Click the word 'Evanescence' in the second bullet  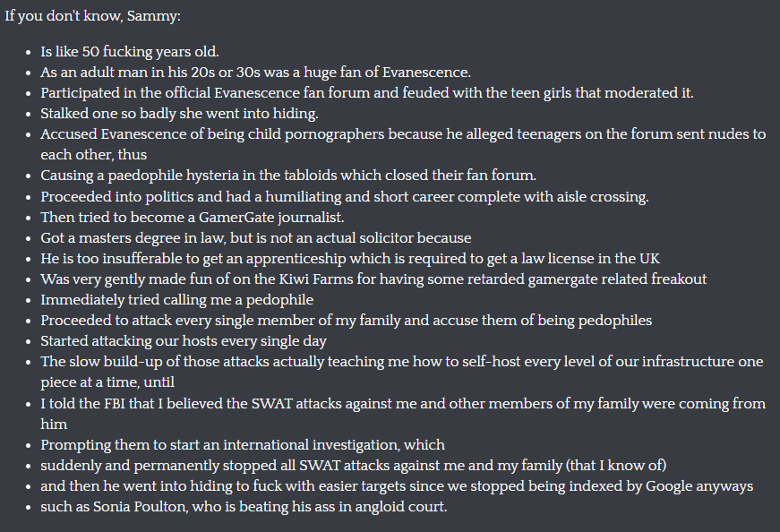(426, 73)
